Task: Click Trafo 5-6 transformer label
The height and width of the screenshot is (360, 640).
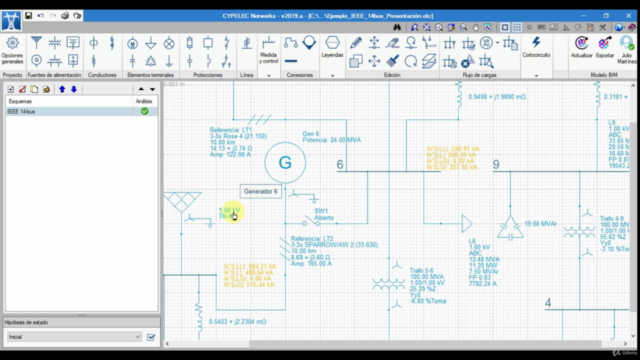Action: [428, 286]
